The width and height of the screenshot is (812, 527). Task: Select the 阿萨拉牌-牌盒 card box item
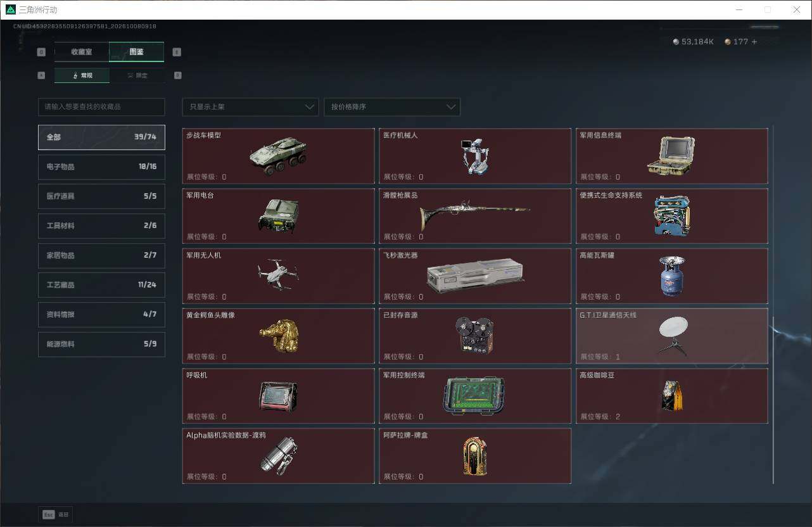coord(475,455)
